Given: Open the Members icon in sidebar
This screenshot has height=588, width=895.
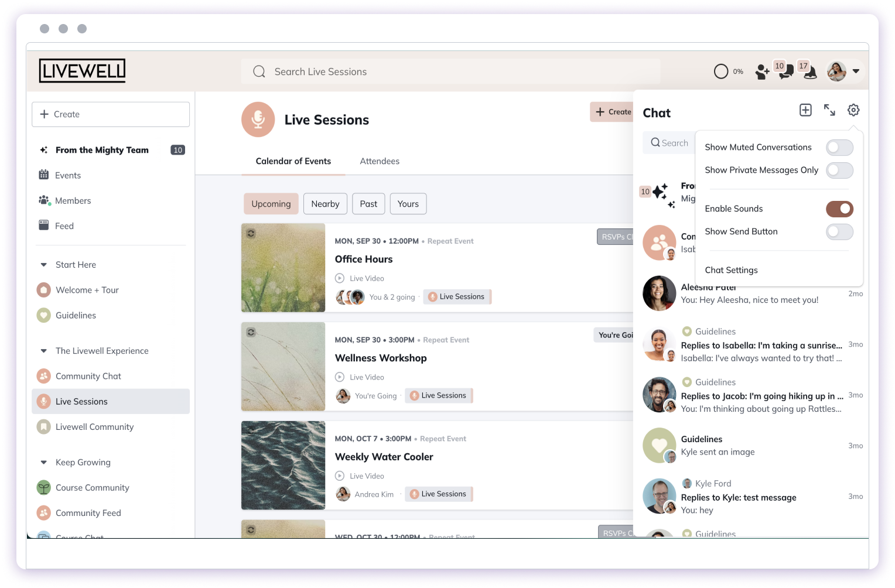Looking at the screenshot, I should click(45, 200).
